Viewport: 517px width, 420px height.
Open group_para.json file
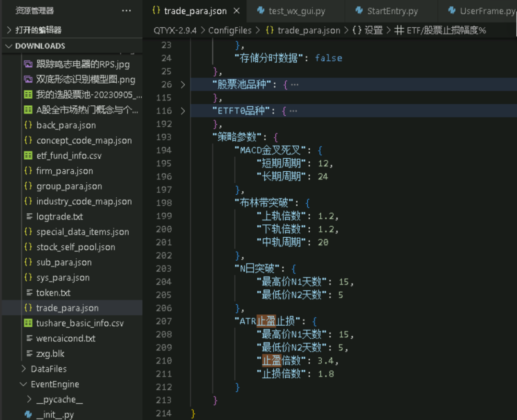pyautogui.click(x=69, y=186)
